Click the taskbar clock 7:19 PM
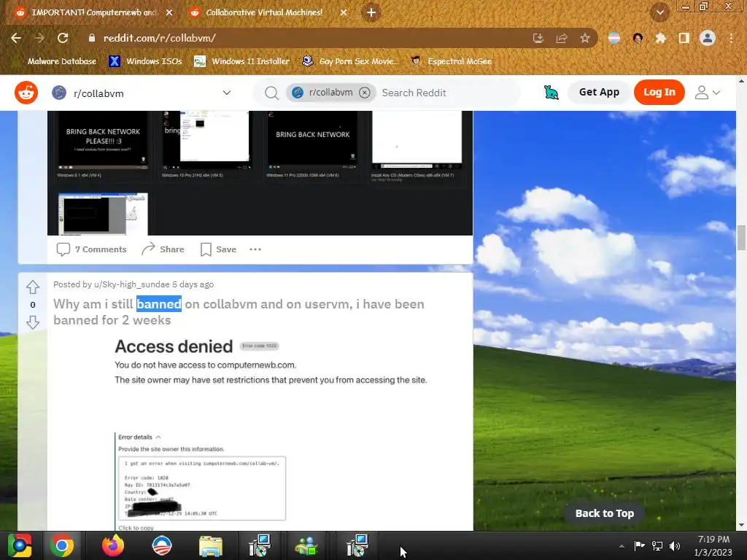 tap(713, 545)
